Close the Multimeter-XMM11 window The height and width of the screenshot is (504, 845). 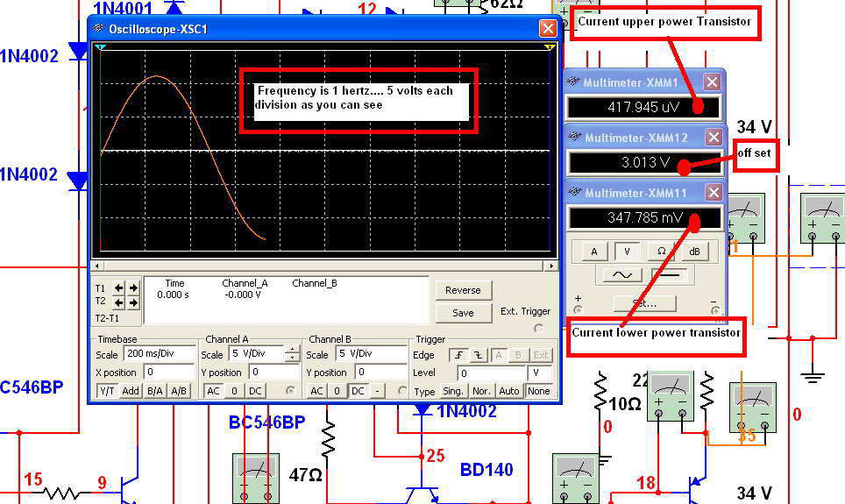714,192
